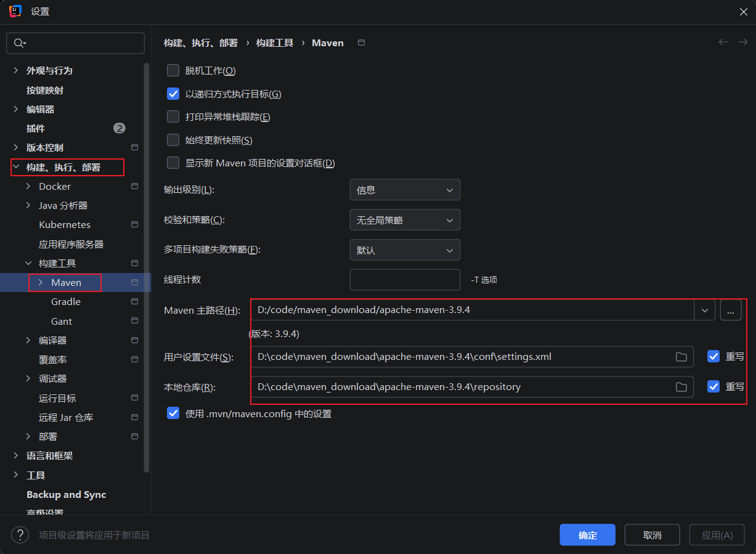Click the 线程计数 input field
The height and width of the screenshot is (554, 756).
(x=405, y=280)
